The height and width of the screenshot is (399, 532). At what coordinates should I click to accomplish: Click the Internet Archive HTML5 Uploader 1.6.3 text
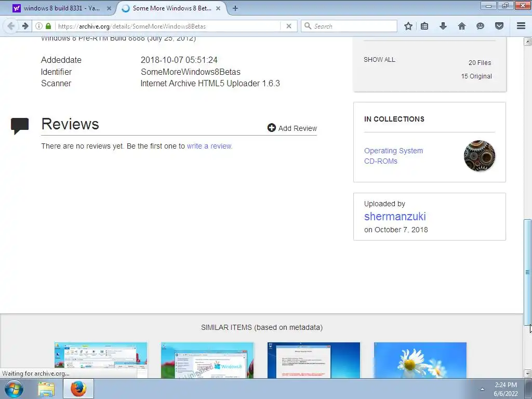click(210, 84)
